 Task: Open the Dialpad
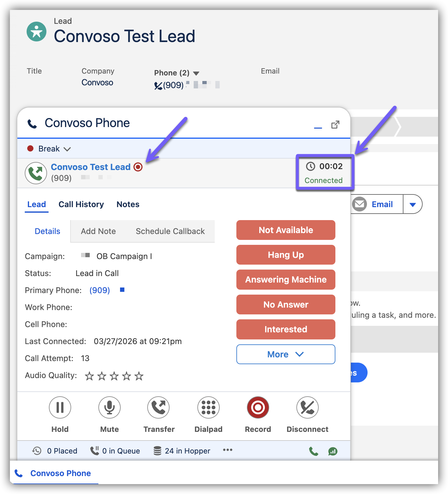208,407
